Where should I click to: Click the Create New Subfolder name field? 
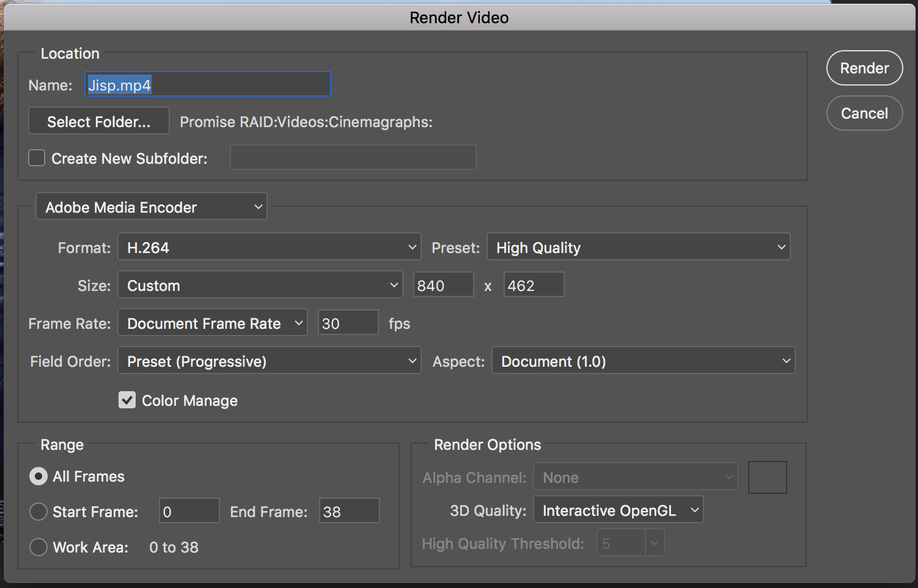click(353, 157)
